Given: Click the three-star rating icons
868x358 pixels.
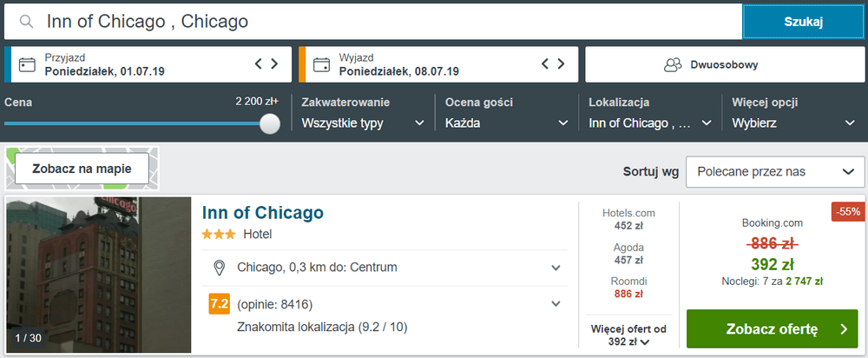Looking at the screenshot, I should coord(219,235).
